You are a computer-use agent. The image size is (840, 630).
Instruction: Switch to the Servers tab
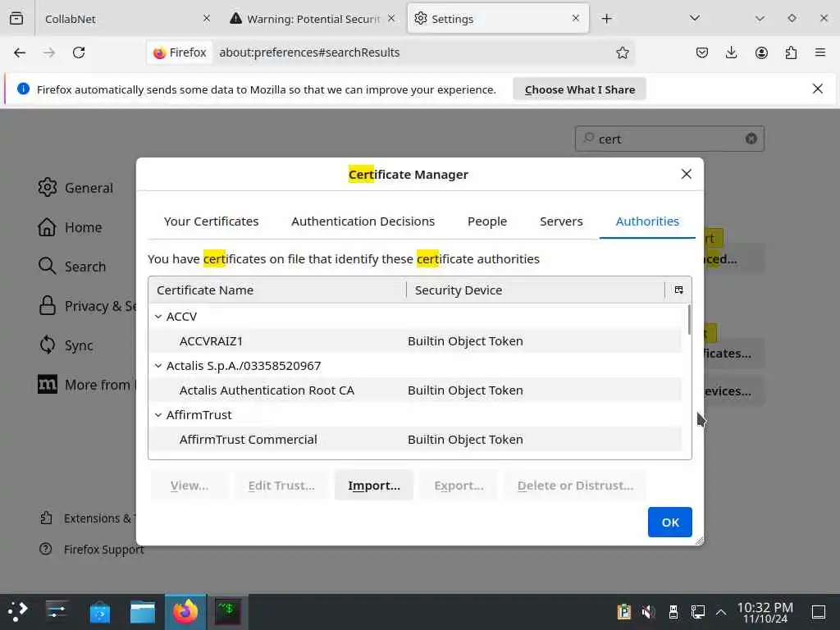click(x=561, y=221)
